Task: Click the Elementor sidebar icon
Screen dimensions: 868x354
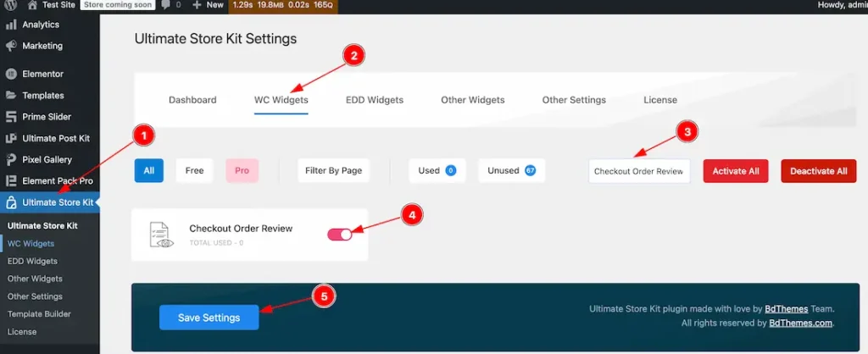Action: (12, 74)
